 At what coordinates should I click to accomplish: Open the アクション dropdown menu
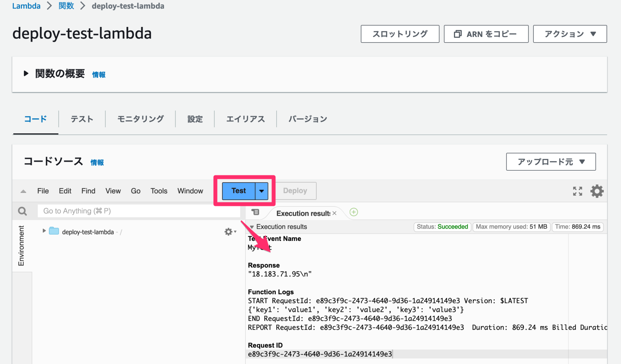570,34
